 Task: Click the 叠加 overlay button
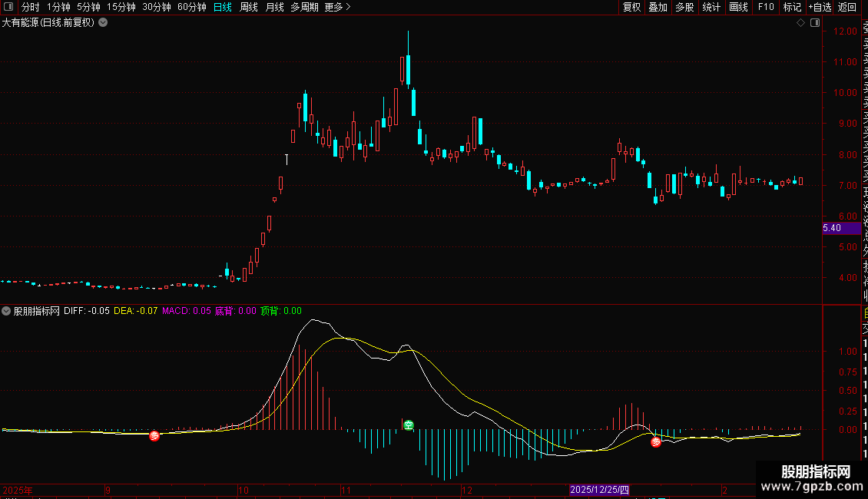(658, 7)
